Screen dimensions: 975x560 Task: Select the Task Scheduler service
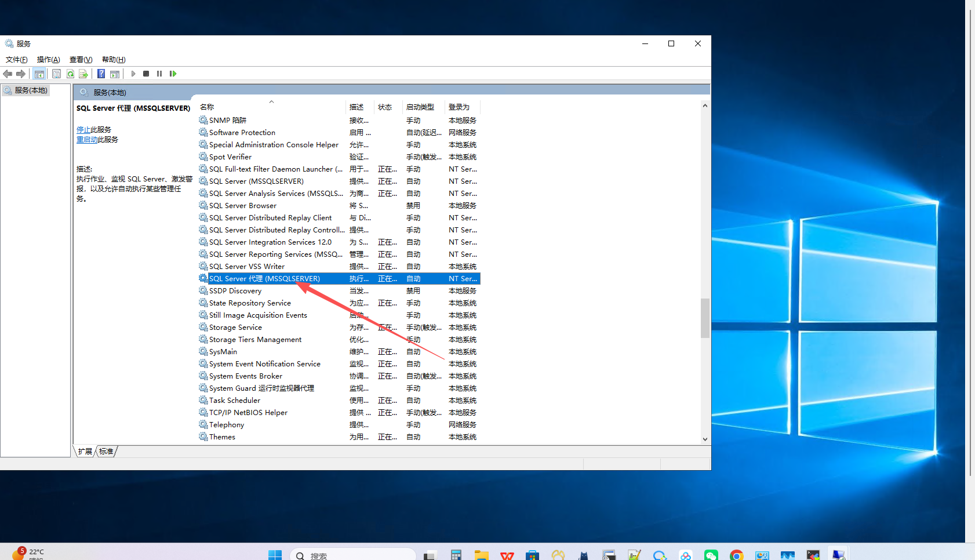(339, 401)
